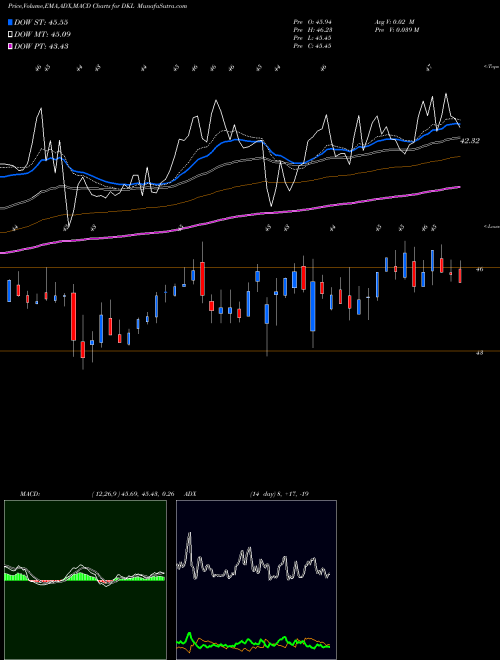Click the 42.32 price label on EMA chart
500x660 pixels.
tap(470, 141)
